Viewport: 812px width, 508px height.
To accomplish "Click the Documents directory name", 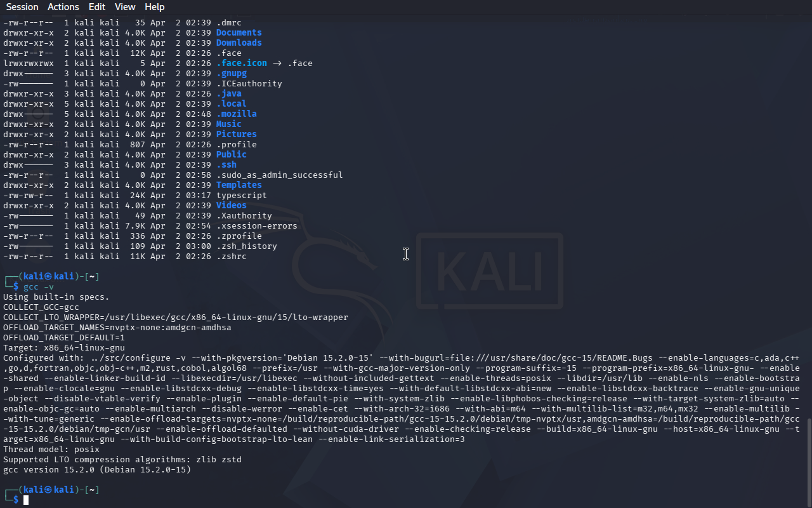I will click(239, 32).
